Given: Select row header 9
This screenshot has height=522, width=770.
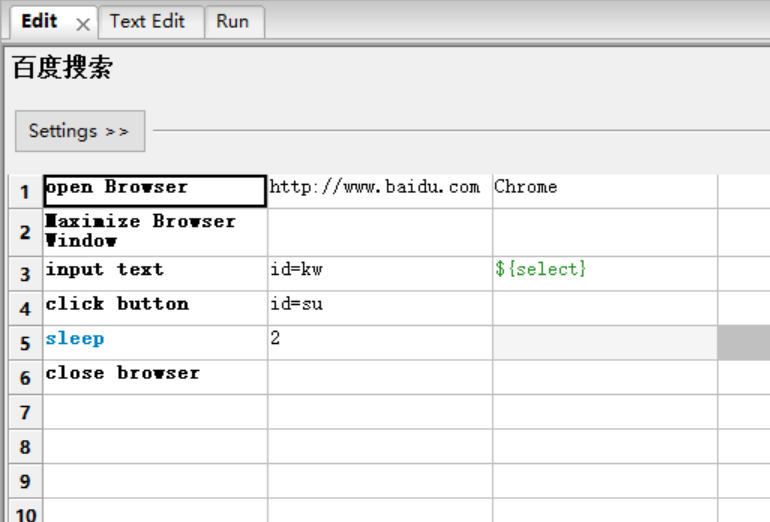Looking at the screenshot, I should click(x=26, y=481).
